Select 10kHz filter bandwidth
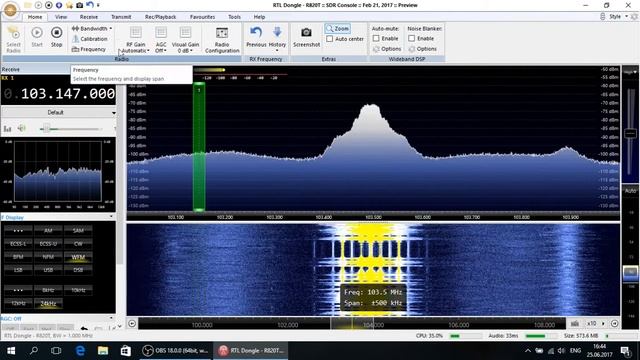Viewport: 640px width, 360px height. [78, 290]
